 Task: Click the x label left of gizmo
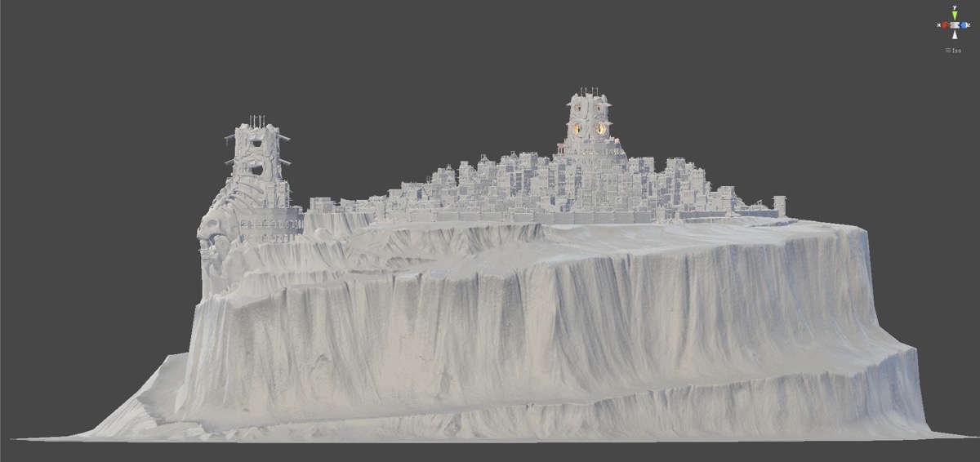pos(938,25)
